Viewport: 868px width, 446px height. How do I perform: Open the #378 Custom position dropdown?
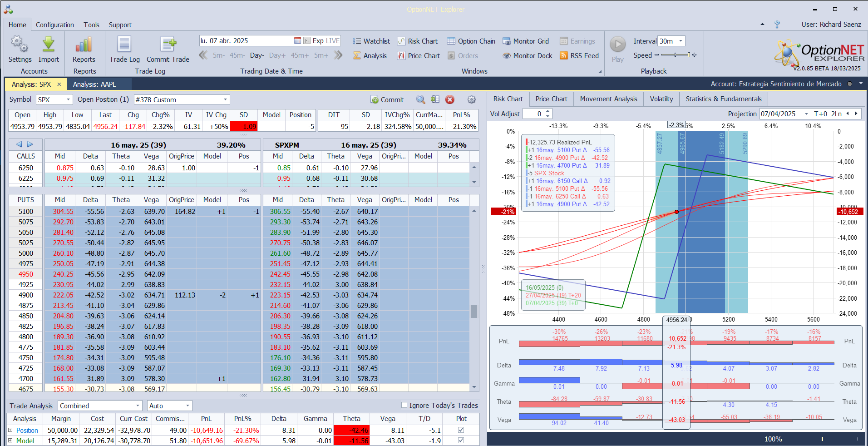[x=225, y=99]
